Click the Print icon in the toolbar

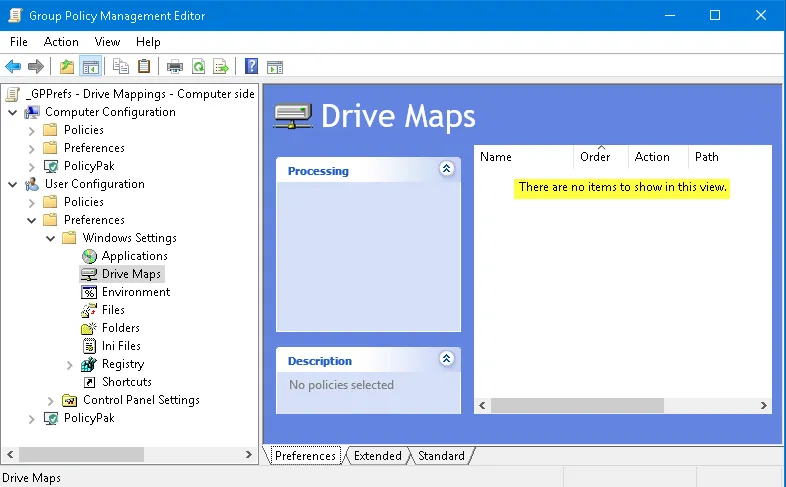coord(175,67)
